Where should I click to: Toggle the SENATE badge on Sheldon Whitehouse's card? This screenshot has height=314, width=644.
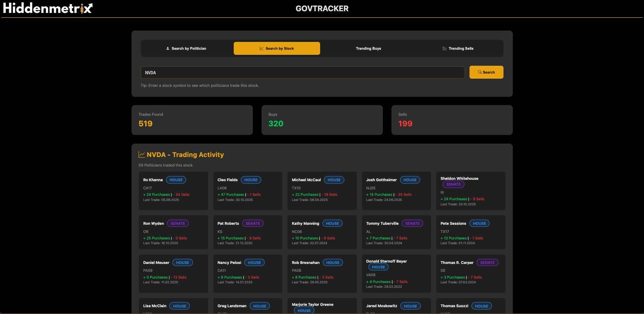[x=453, y=184]
